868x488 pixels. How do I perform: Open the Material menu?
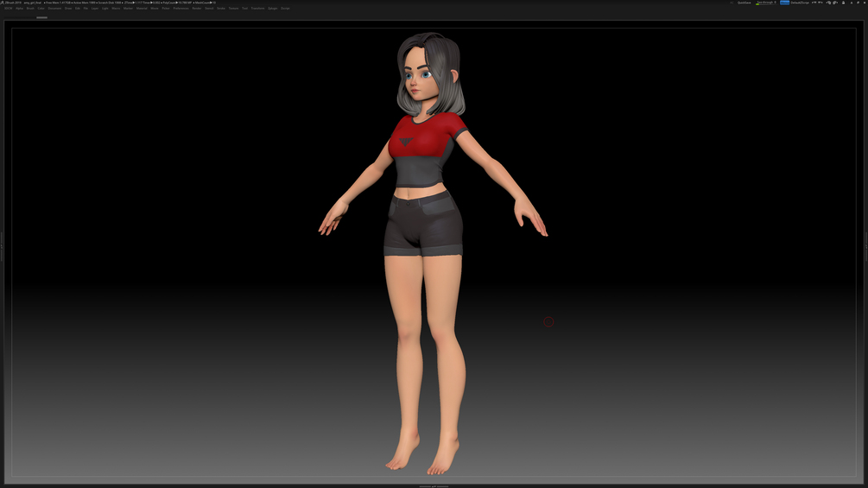pyautogui.click(x=142, y=9)
